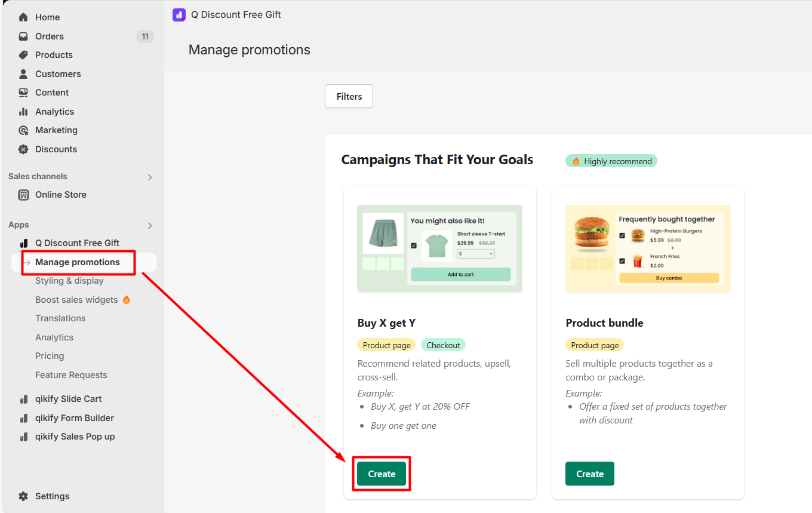Click the Home house icon in sidebar
812x513 pixels.
(23, 17)
